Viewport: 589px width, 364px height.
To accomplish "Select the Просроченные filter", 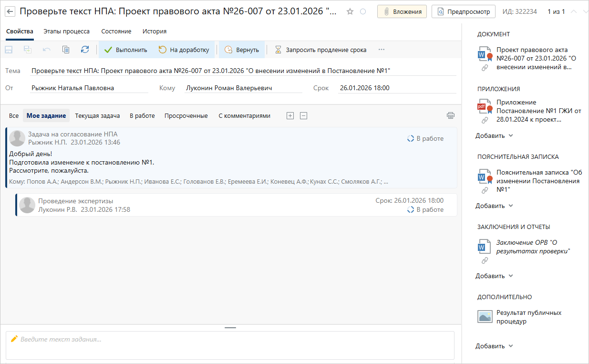I will (186, 115).
